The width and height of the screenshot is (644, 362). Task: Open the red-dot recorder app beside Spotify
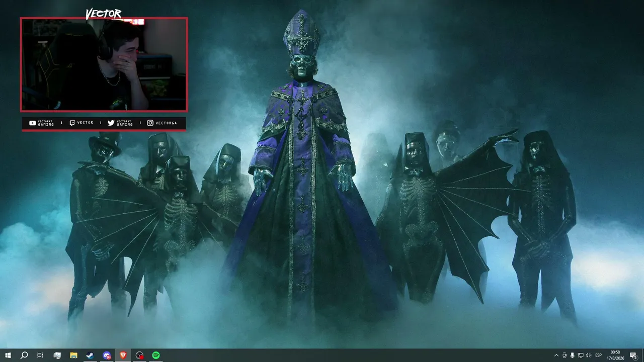point(140,355)
